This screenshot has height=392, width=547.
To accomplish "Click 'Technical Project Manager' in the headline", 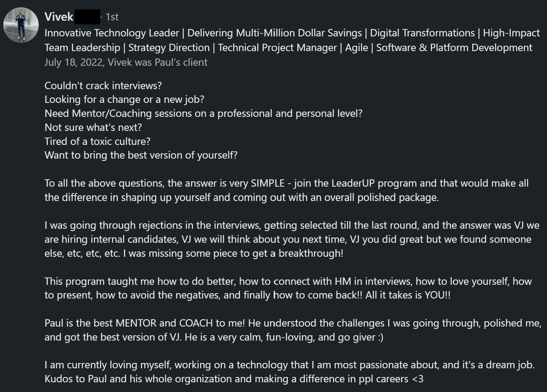I will [x=278, y=47].
